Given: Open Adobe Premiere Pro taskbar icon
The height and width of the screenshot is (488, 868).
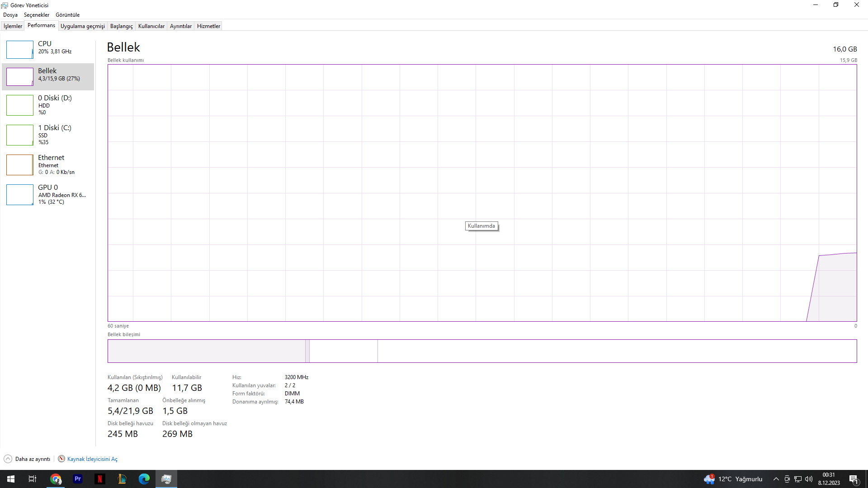Looking at the screenshot, I should 78,479.
